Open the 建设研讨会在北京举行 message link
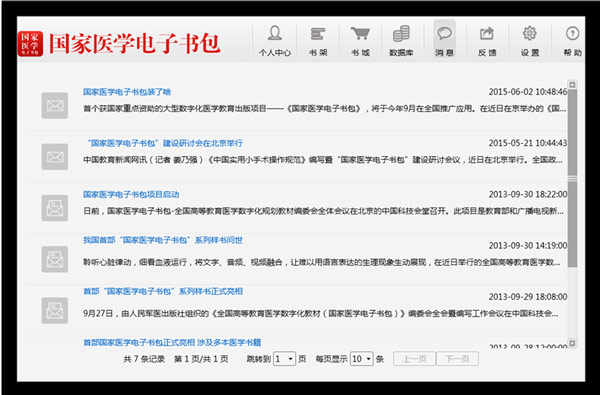Image resolution: width=600 pixels, height=395 pixels. tap(165, 143)
